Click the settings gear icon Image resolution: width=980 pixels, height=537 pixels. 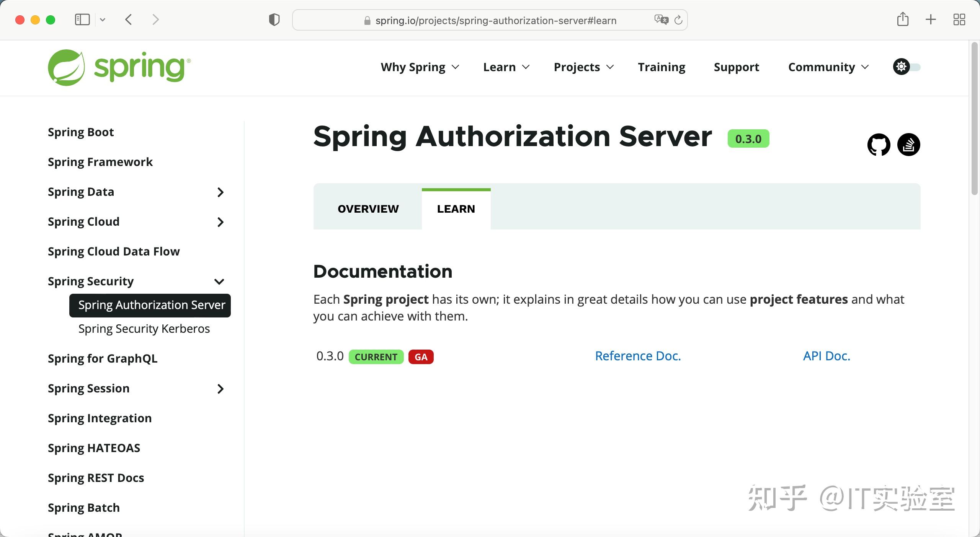[x=901, y=67]
